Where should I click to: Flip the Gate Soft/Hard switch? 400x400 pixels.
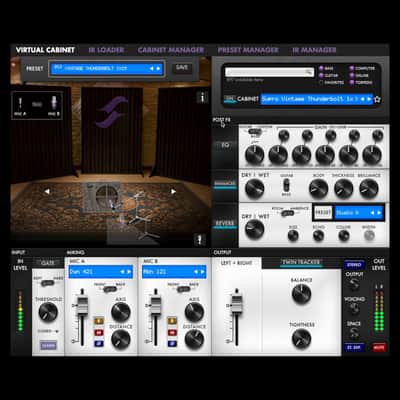pos(48,283)
